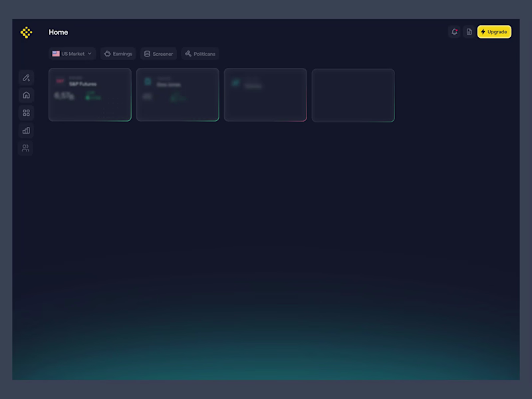Viewport: 532px width, 399px height.
Task: Open the S&P Futures card
Action: tap(90, 94)
